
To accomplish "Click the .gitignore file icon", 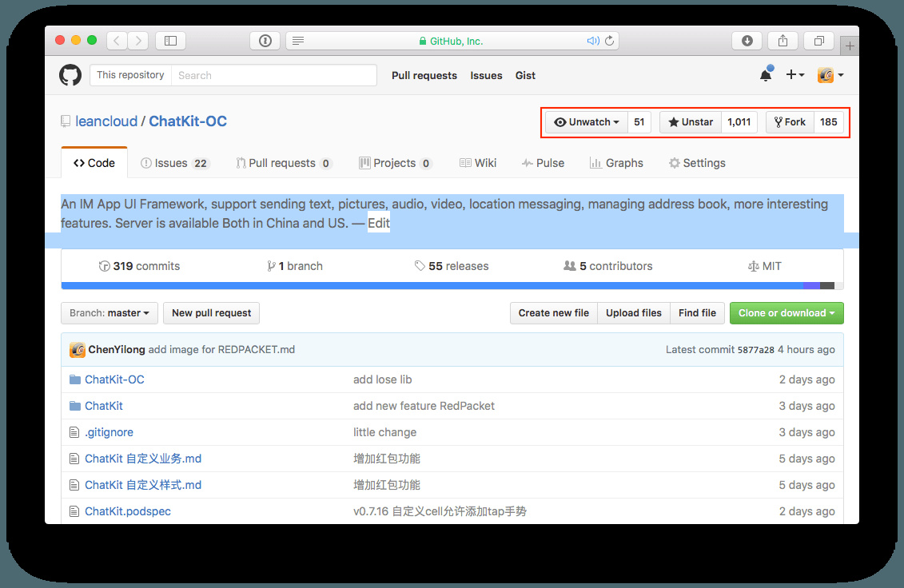I will point(74,432).
